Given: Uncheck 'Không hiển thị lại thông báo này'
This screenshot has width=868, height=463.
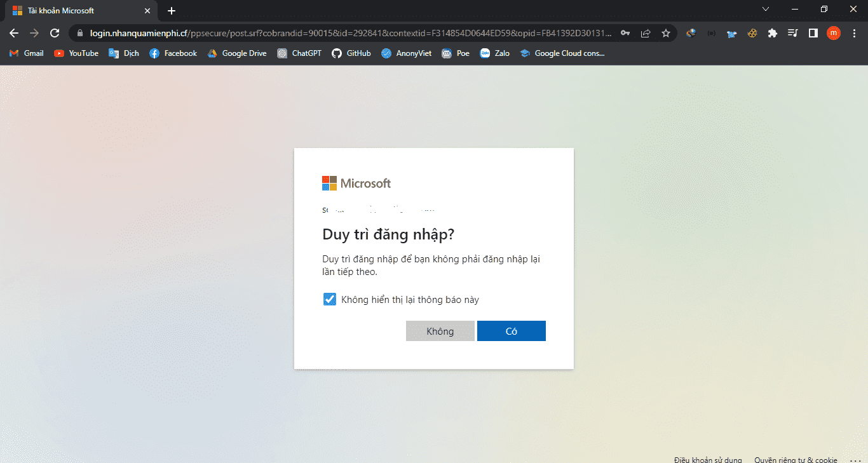Looking at the screenshot, I should point(329,299).
